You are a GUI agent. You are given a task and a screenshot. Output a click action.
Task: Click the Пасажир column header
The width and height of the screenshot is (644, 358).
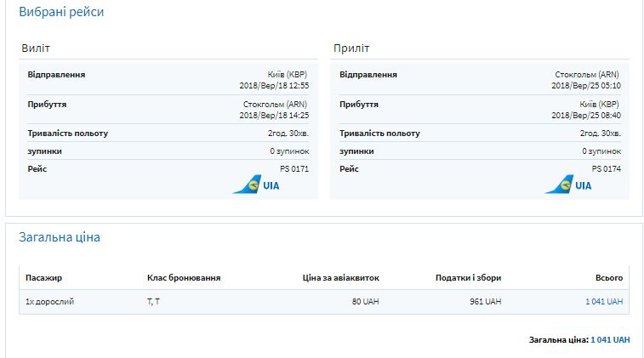pyautogui.click(x=43, y=278)
